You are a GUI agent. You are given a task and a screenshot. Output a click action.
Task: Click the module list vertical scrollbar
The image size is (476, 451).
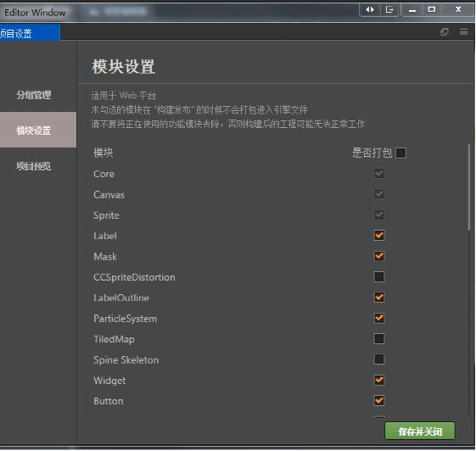click(x=469, y=187)
